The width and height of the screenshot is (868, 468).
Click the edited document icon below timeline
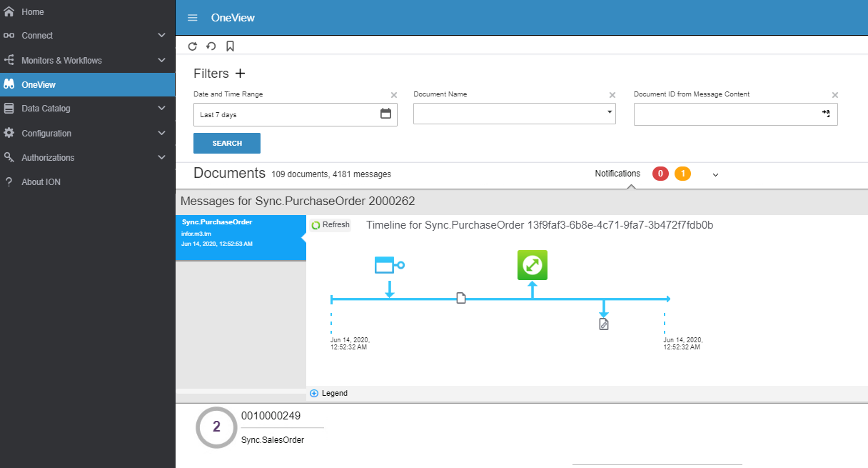click(x=603, y=324)
